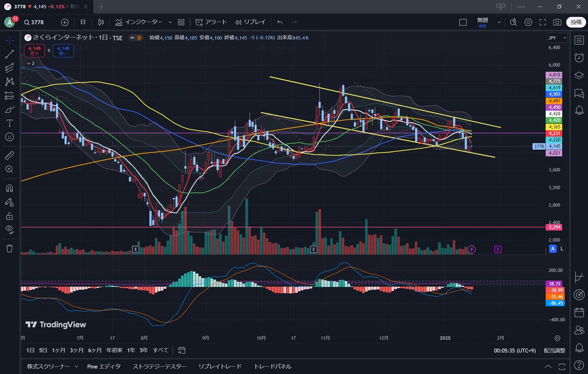
Task: Toggle 配当調整 dividend adjustment
Action: pos(554,350)
